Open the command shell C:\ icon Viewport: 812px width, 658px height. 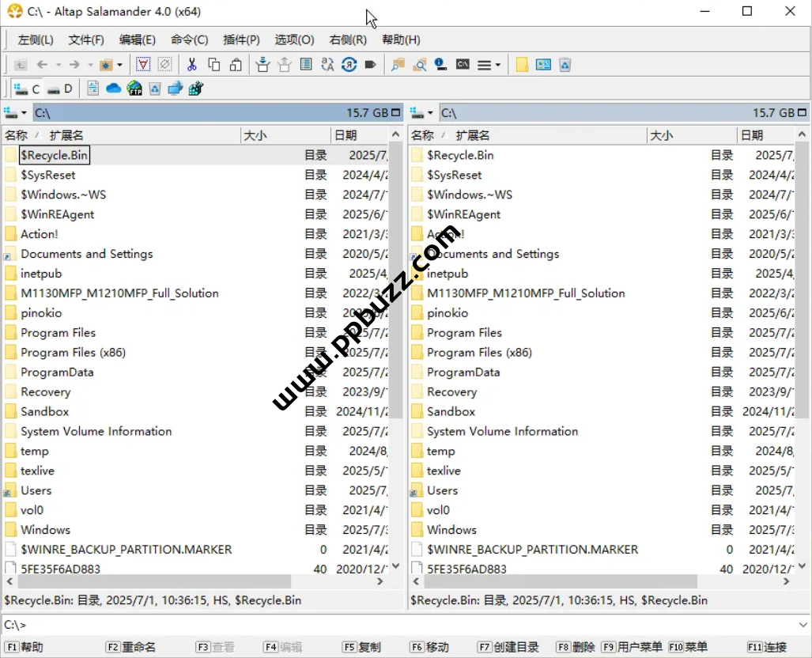click(463, 65)
